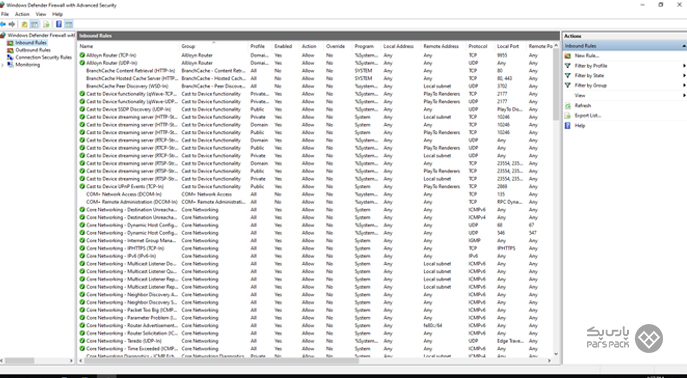
Task: Click Refresh in the Actions pane
Action: (x=583, y=106)
